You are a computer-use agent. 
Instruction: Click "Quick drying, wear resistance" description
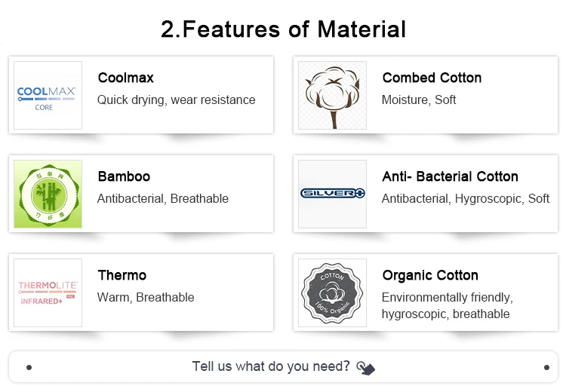point(176,100)
